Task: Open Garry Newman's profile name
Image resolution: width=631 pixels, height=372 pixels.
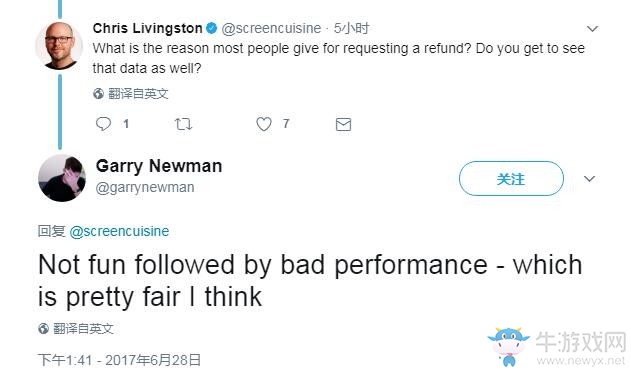Action: 159,166
